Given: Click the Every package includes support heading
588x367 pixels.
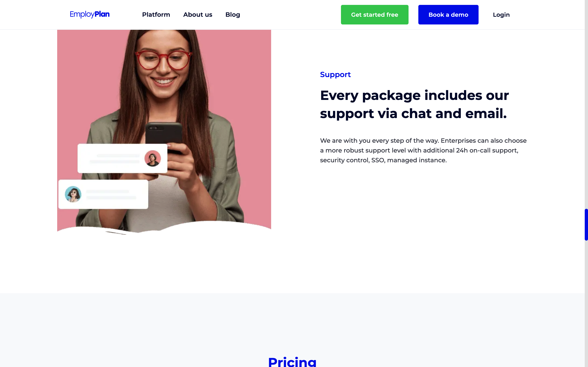Looking at the screenshot, I should click(x=414, y=104).
